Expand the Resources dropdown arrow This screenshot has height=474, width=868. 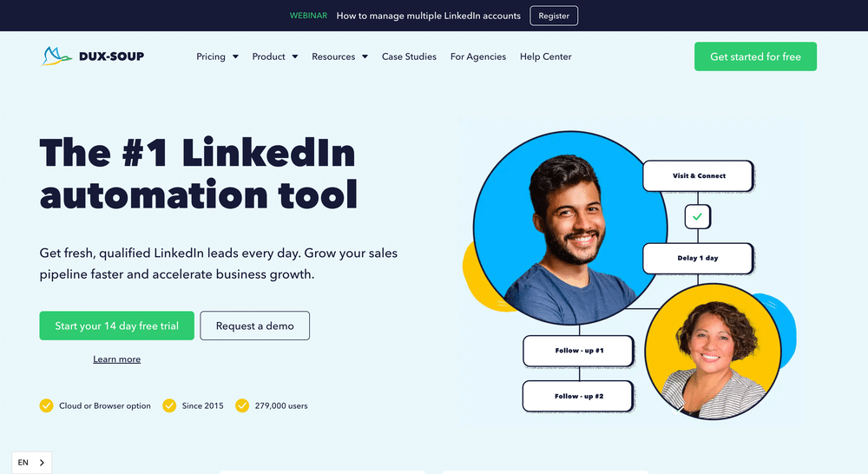(x=365, y=56)
